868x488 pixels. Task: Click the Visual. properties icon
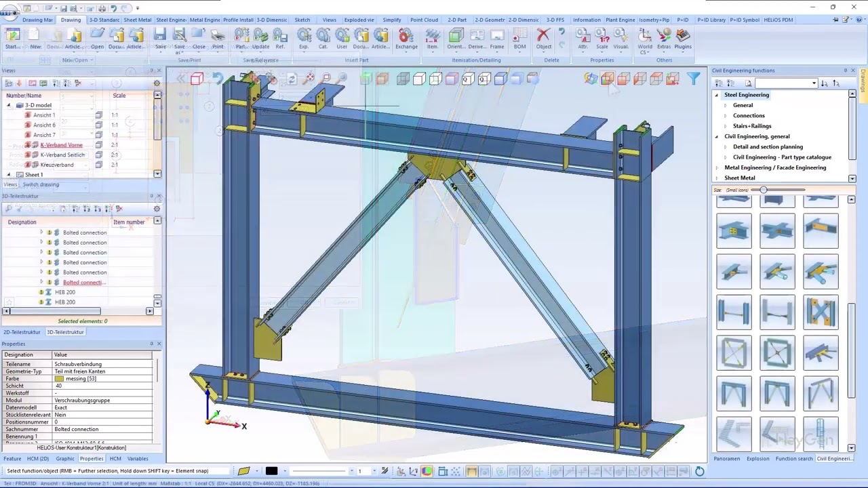pyautogui.click(x=620, y=38)
